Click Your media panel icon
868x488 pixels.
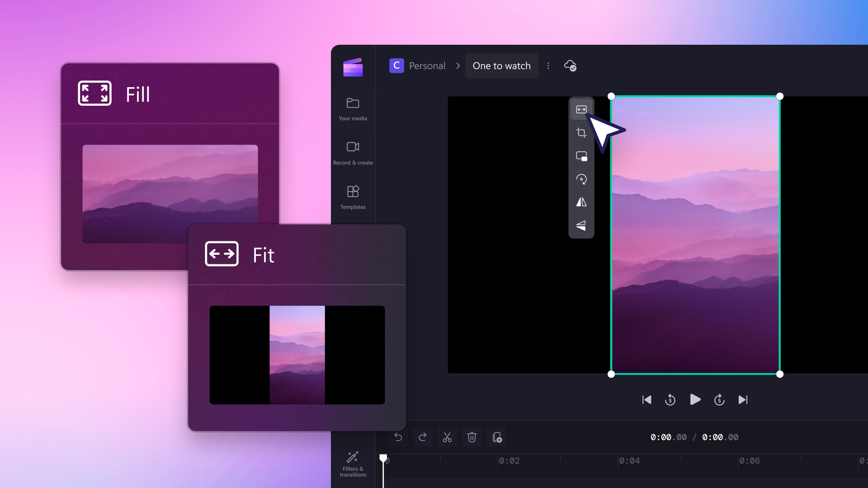[x=352, y=103]
